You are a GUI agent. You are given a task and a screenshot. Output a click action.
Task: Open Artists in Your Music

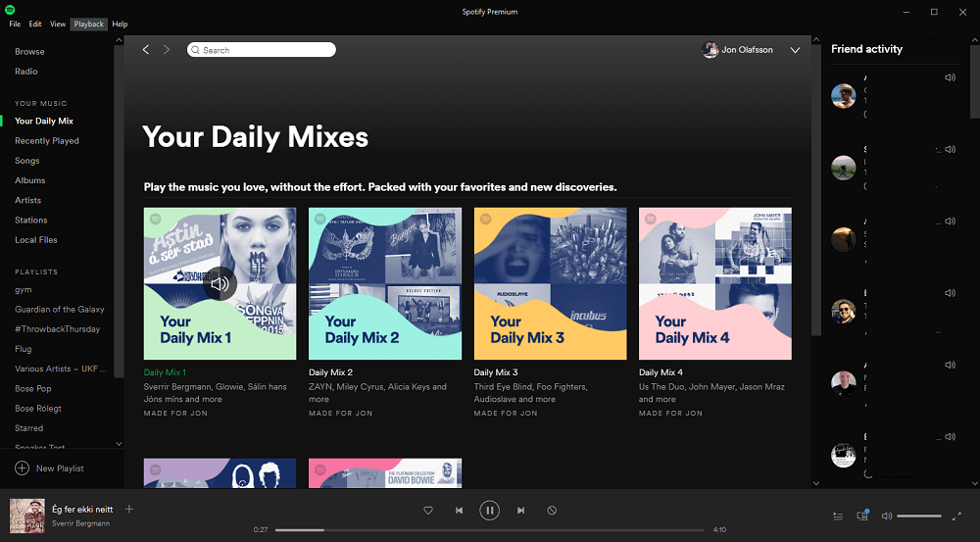coord(27,200)
